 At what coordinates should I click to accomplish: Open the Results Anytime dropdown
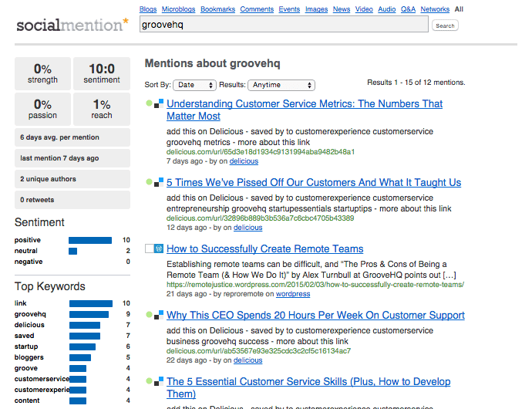281,85
